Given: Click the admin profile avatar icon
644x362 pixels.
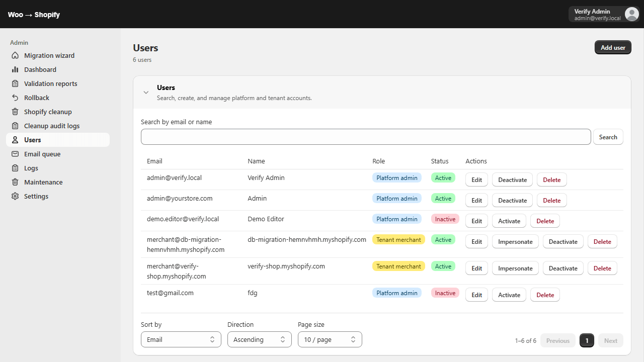Looking at the screenshot, I should pos(631,14).
